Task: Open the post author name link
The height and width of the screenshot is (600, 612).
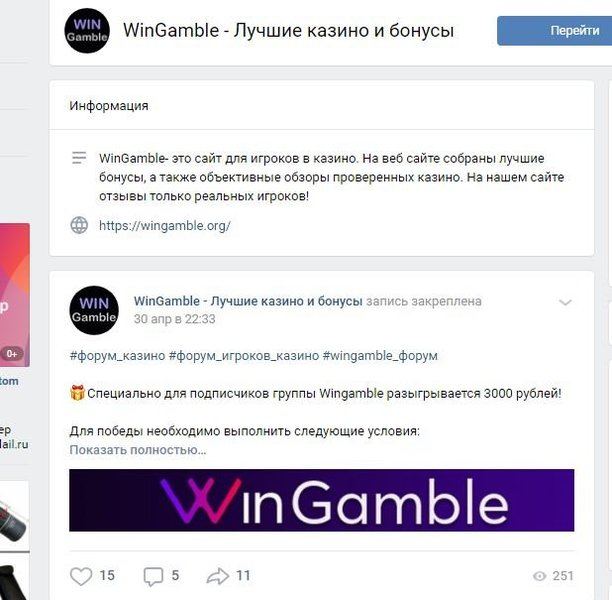Action: (248, 301)
